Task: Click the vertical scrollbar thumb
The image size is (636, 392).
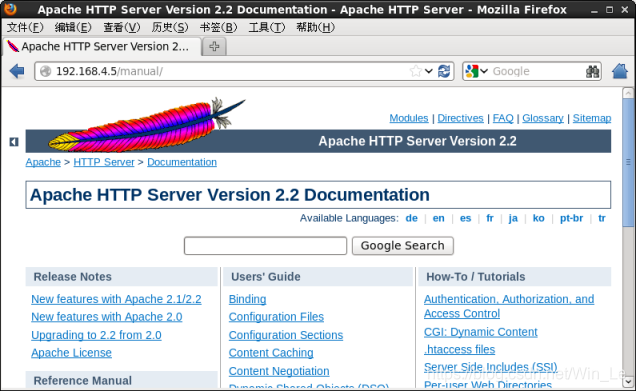Action: tap(628, 162)
